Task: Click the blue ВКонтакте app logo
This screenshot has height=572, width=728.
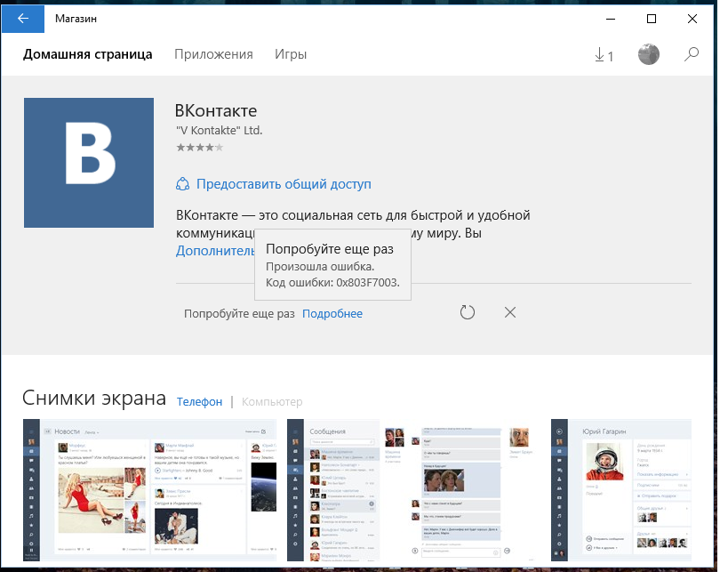Action: [x=89, y=163]
